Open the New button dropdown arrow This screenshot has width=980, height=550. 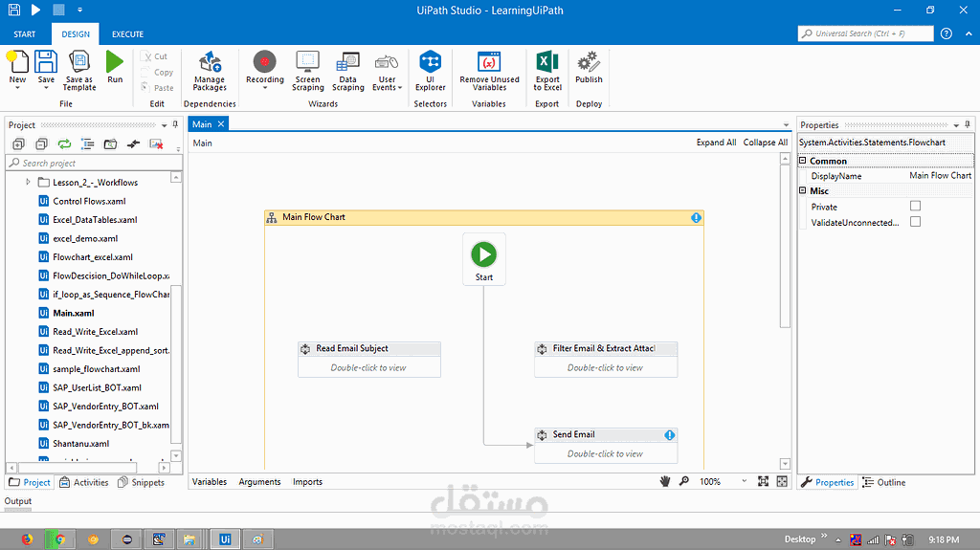[17, 88]
